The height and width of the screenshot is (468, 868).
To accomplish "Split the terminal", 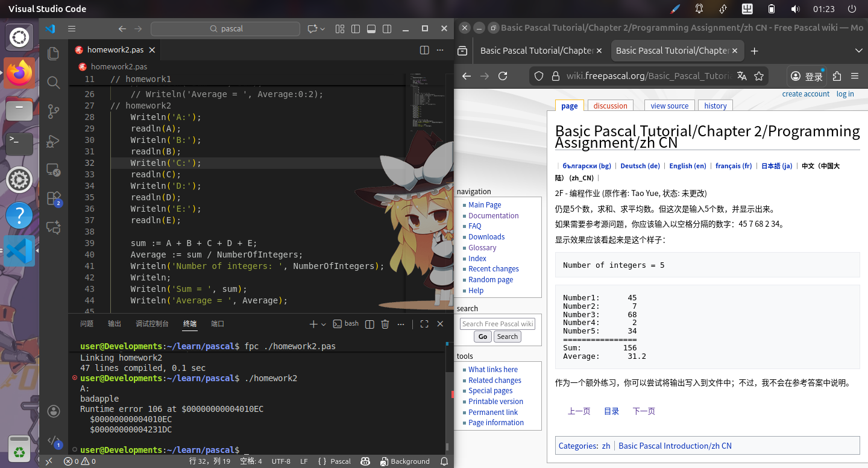I will tap(368, 324).
